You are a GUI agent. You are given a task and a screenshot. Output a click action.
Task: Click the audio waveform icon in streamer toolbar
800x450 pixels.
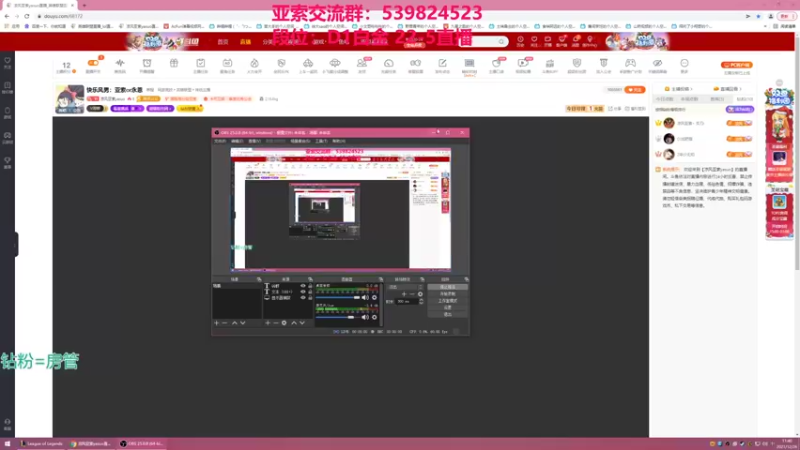point(120,63)
